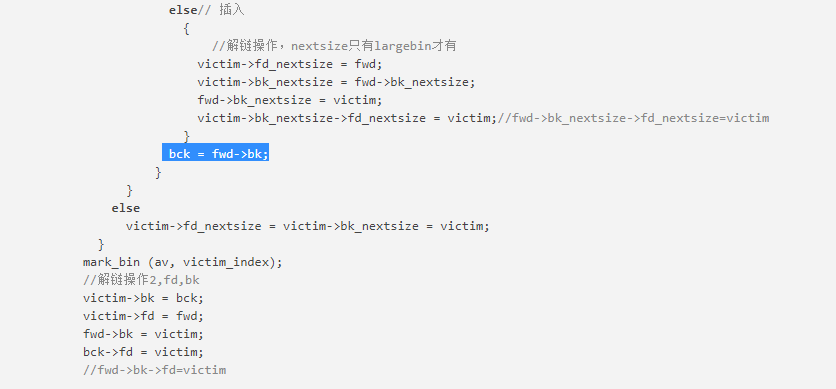Click victim->fd_nextsize = victim->bk_nextsize = victim line
Screen dimensions: 836x389
point(308,226)
